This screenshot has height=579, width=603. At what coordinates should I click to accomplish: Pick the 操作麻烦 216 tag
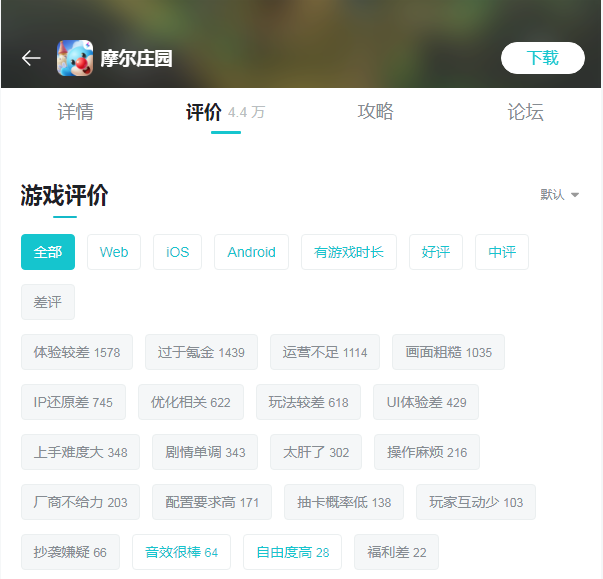click(427, 452)
